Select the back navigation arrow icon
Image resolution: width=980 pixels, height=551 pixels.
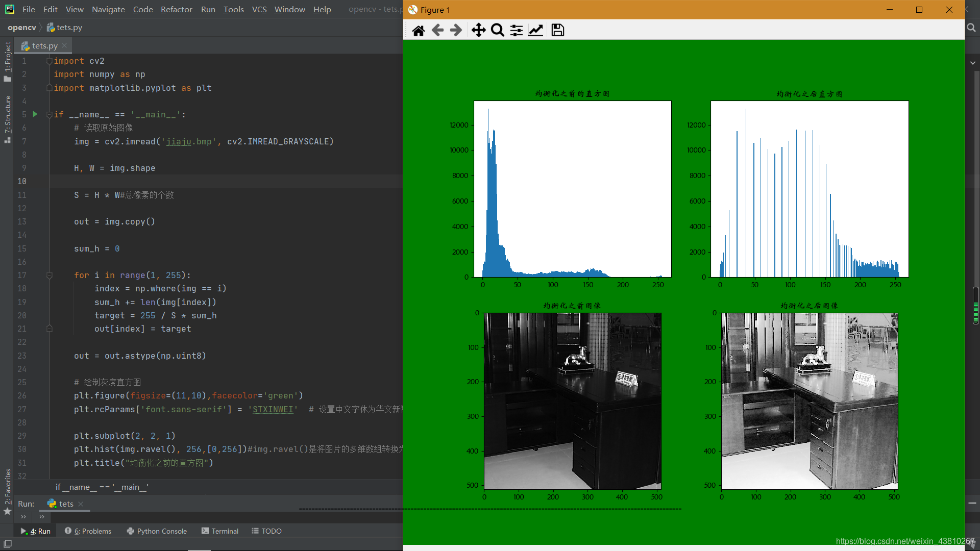437,30
